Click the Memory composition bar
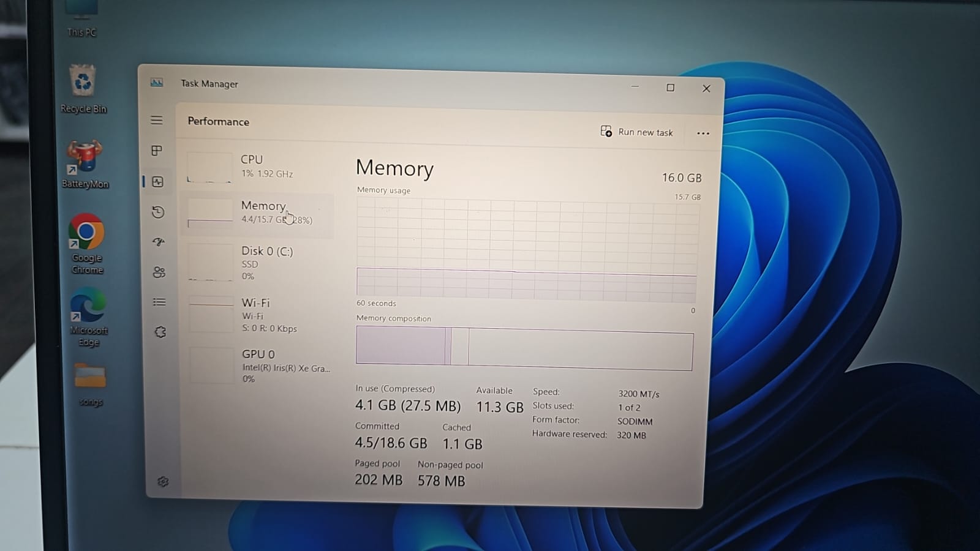The height and width of the screenshot is (551, 980). pyautogui.click(x=524, y=349)
